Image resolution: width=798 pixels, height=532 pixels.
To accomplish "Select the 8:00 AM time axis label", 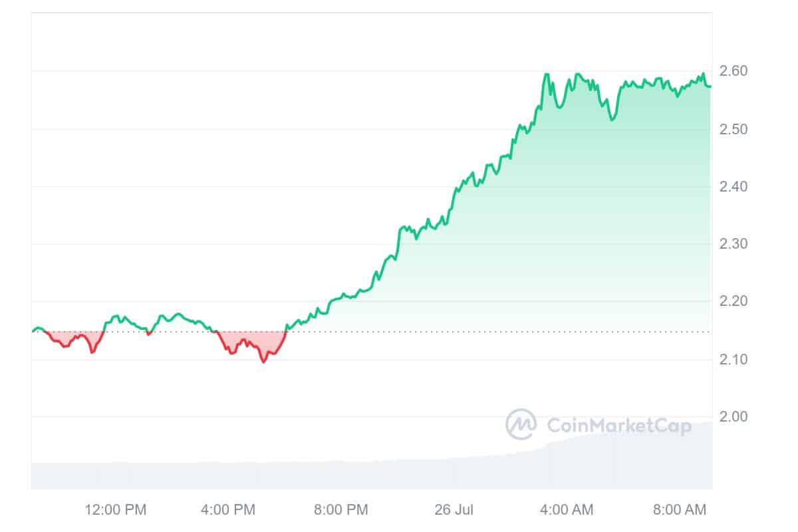I will pyautogui.click(x=680, y=510).
